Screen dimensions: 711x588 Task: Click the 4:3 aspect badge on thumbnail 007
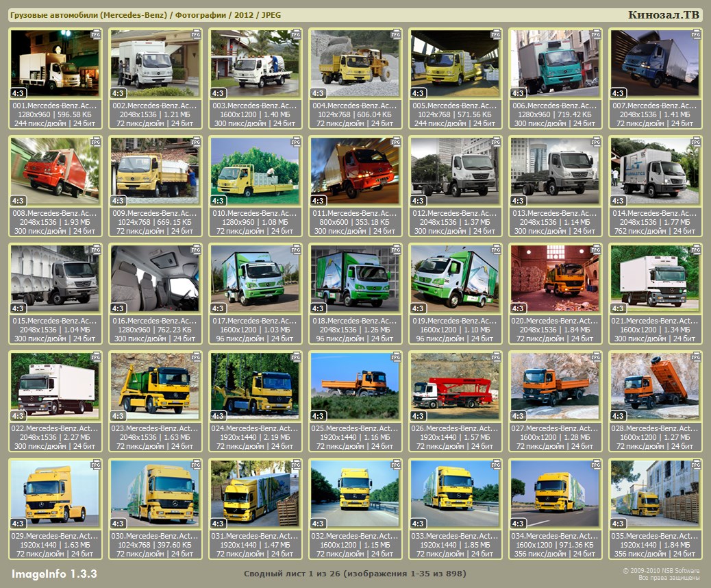(618, 93)
